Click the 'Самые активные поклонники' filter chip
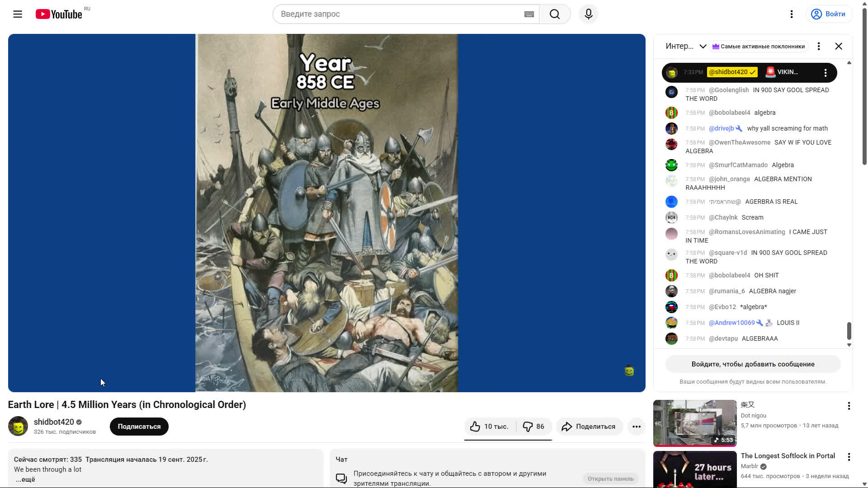 click(758, 46)
